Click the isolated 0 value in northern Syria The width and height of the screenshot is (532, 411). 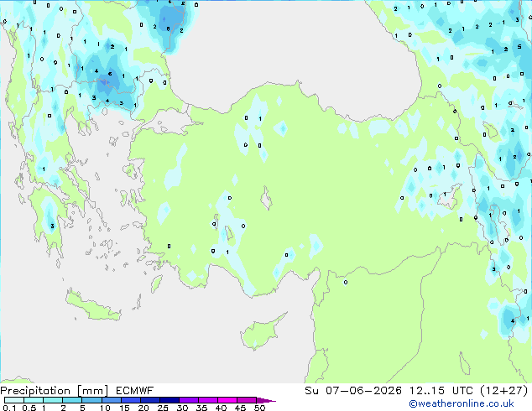pos(346,282)
